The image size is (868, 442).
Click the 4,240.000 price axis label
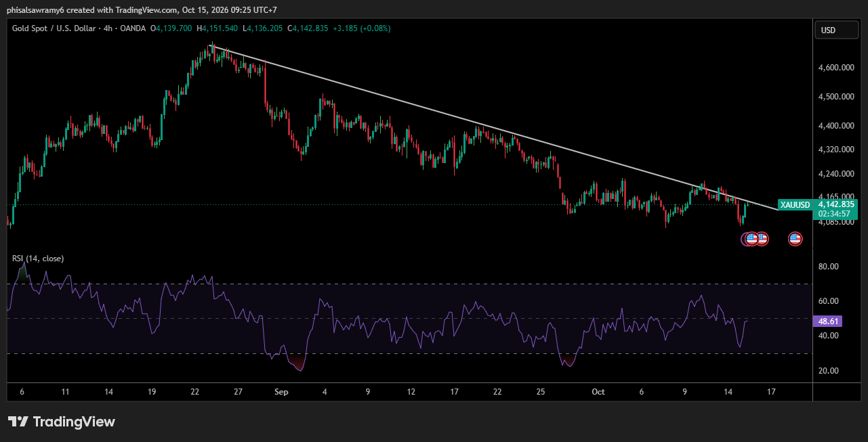pos(835,173)
